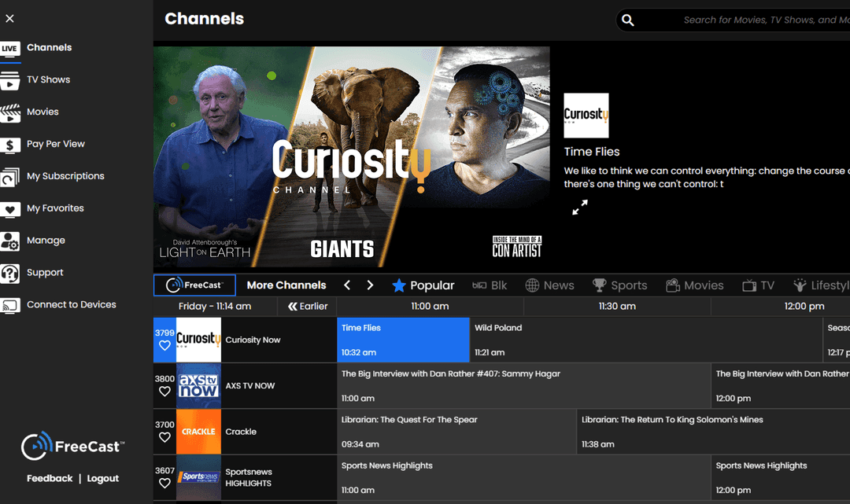Click the Connect to Devices cast icon
Viewport: 850px width, 504px height.
(9, 305)
